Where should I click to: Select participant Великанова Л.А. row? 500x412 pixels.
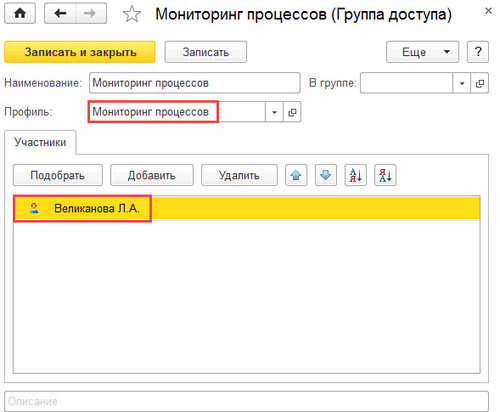click(247, 208)
